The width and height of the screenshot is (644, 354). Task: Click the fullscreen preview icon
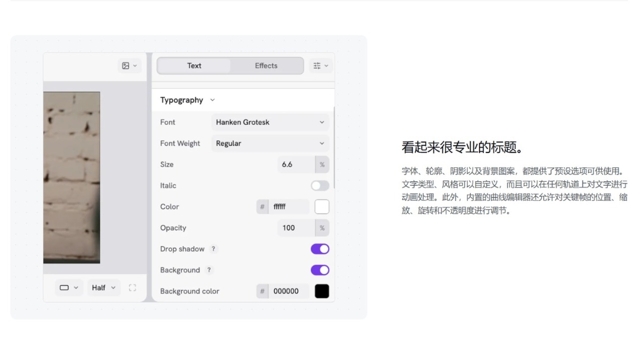pyautogui.click(x=132, y=288)
